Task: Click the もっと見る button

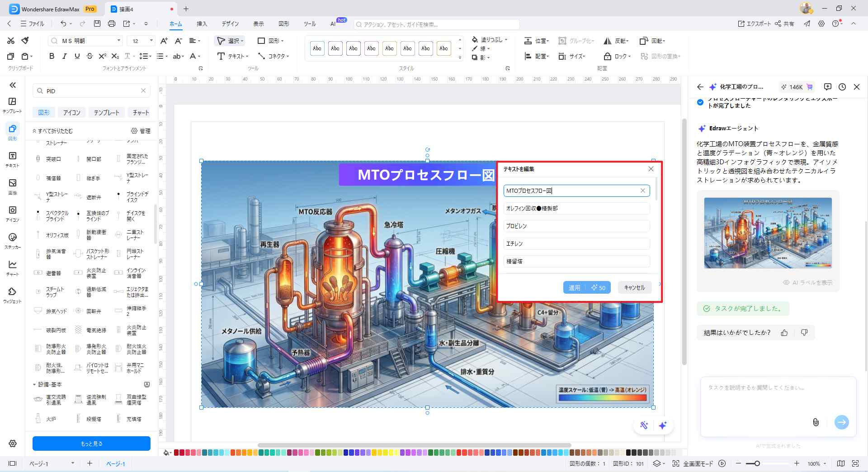Action: point(91,443)
